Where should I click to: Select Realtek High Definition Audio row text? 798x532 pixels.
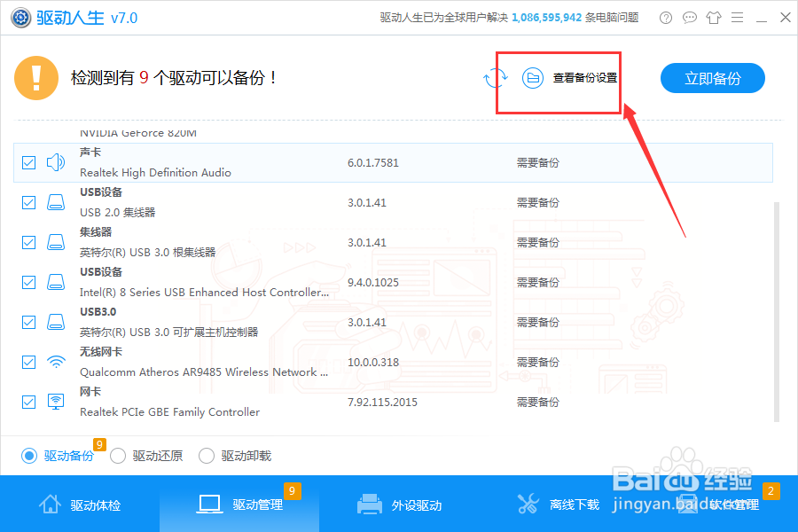(x=155, y=173)
